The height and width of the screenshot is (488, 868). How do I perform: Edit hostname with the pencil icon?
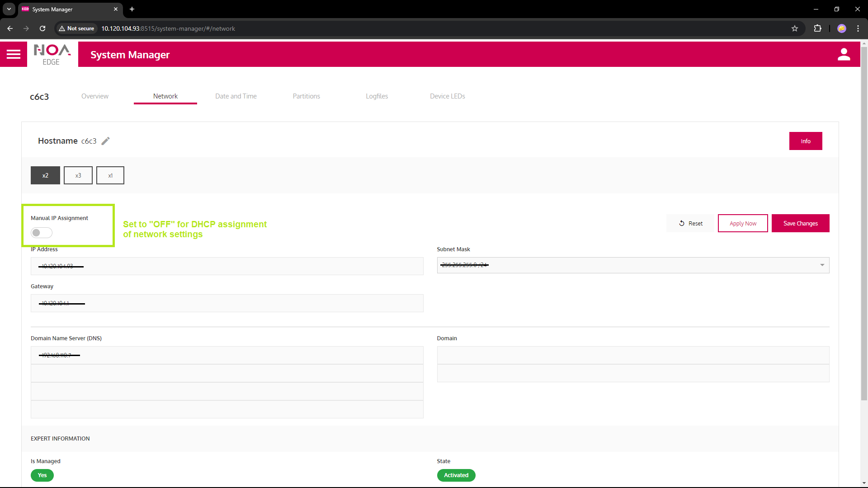(105, 141)
